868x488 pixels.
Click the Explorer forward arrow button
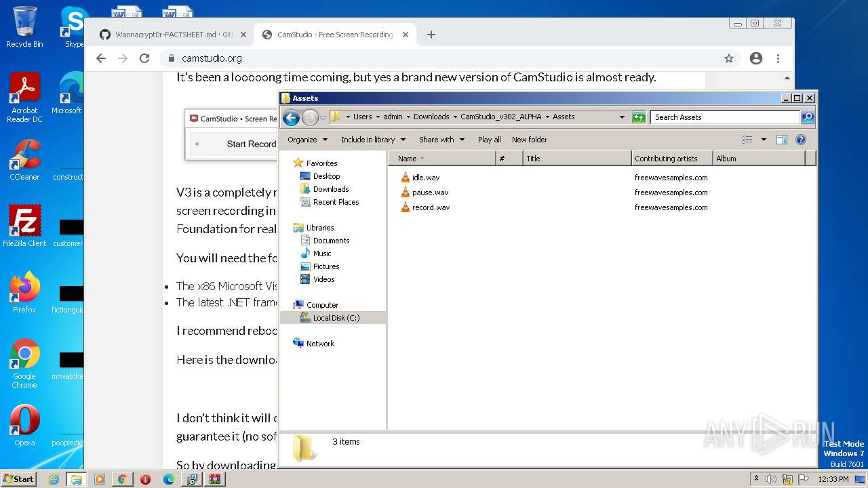(310, 117)
